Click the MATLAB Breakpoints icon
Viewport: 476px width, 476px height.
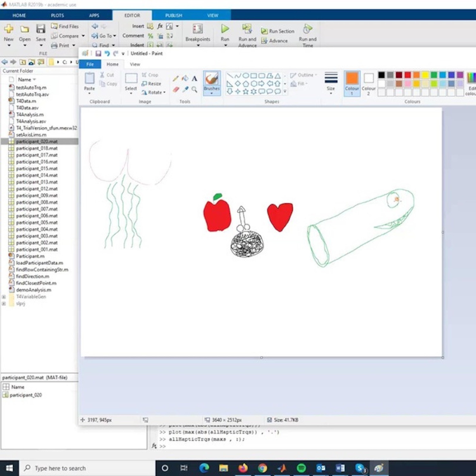click(x=198, y=29)
